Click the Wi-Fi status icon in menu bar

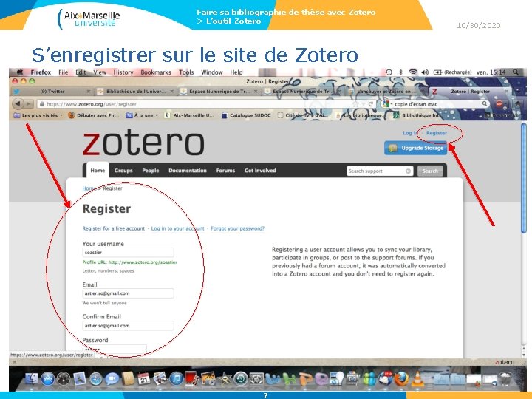point(413,72)
